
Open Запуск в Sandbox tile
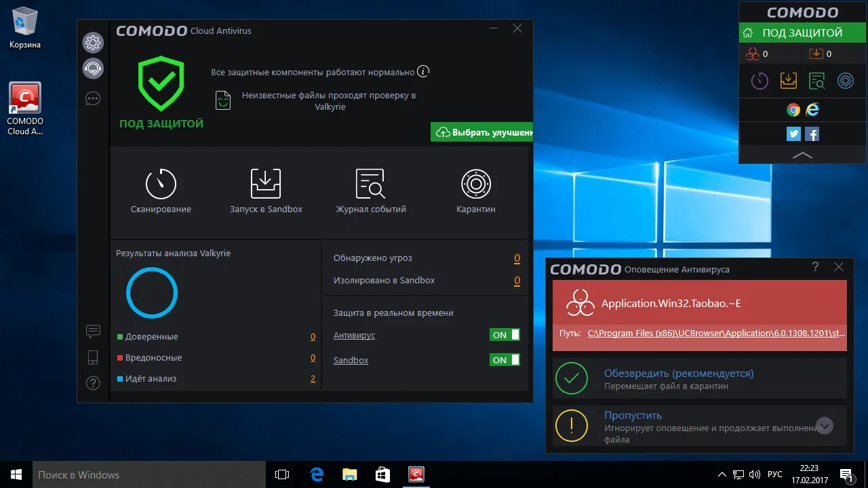266,192
